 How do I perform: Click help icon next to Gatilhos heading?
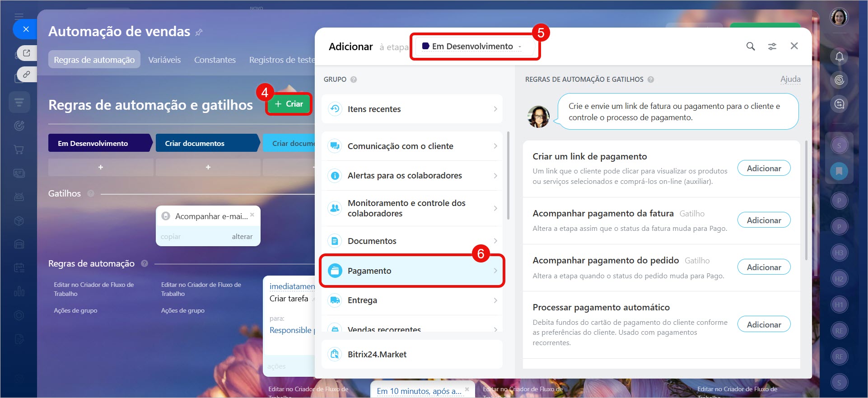coord(91,193)
